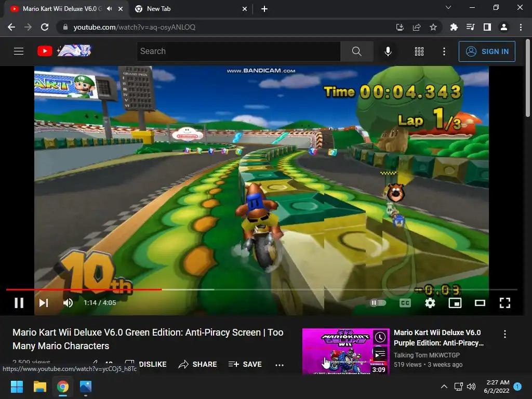Activate the miniplayer
Screen dimensions: 532x399
coord(455,303)
